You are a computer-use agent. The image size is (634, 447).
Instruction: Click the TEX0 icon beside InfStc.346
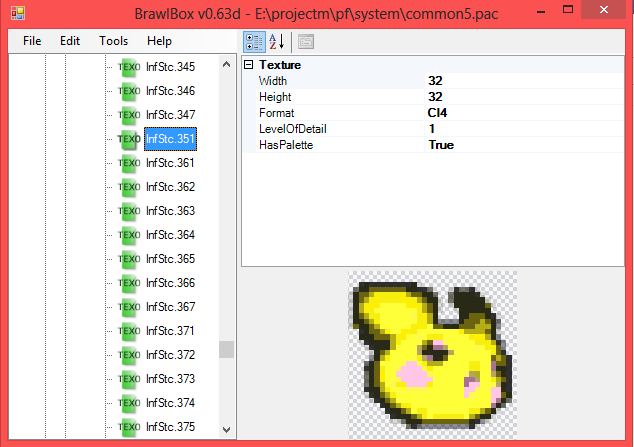pyautogui.click(x=129, y=91)
